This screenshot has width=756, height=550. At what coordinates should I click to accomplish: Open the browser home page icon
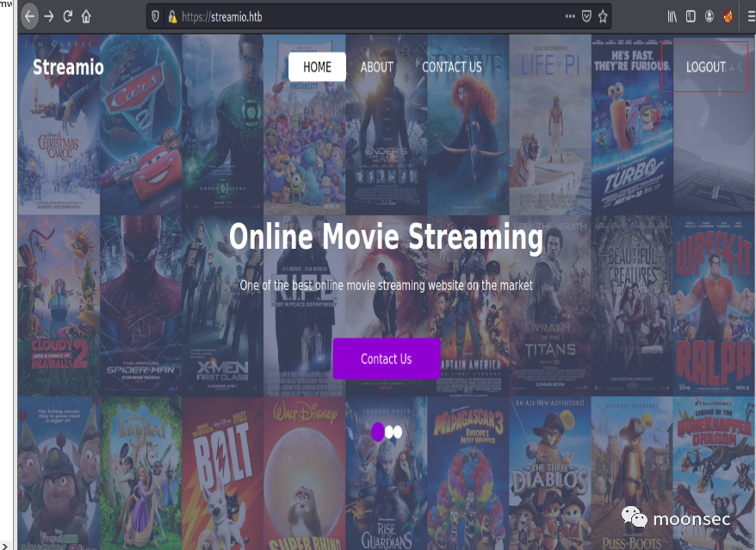click(86, 17)
